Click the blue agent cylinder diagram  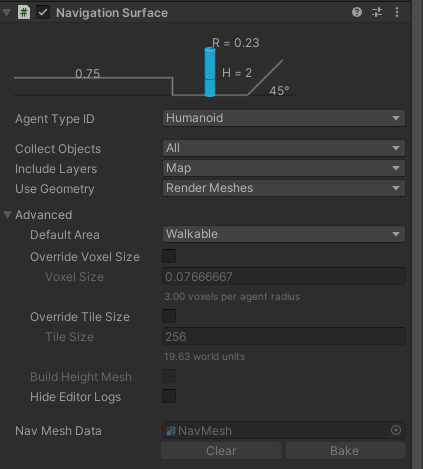point(210,72)
